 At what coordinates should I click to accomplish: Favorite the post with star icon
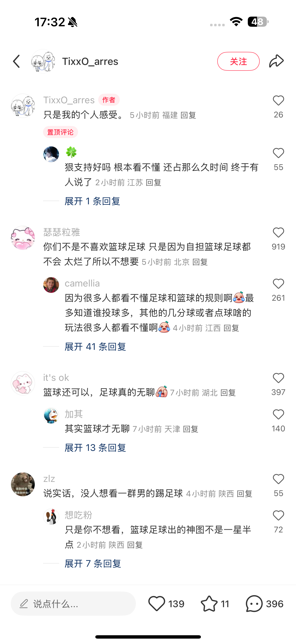point(209,604)
